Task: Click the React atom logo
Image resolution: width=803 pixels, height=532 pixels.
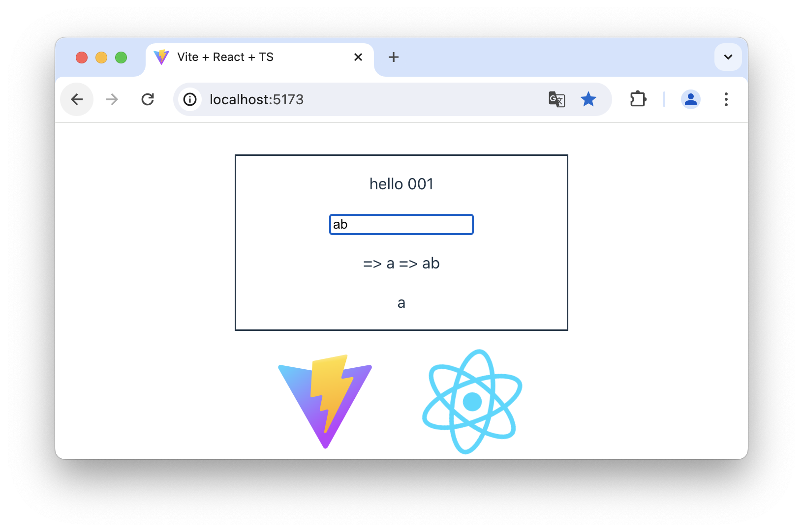Action: [x=472, y=401]
